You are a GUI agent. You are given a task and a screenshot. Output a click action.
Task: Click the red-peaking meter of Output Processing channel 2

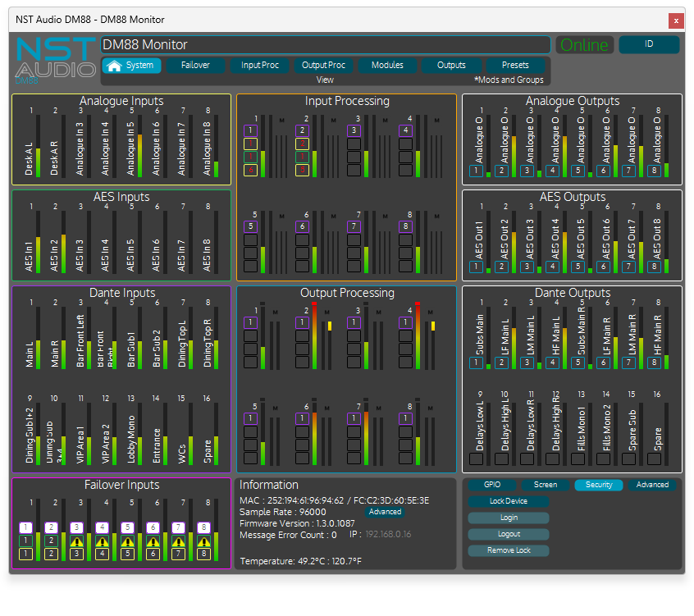314,335
